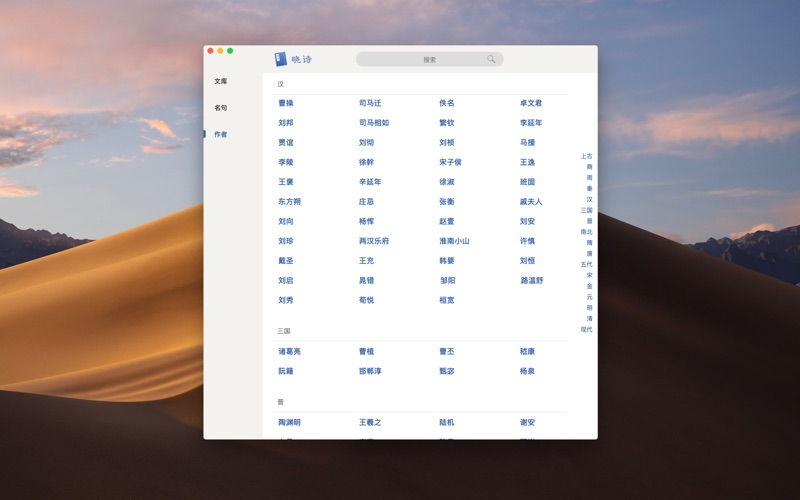The width and height of the screenshot is (800, 500).
Task: View author 刘安
Action: pyautogui.click(x=527, y=221)
